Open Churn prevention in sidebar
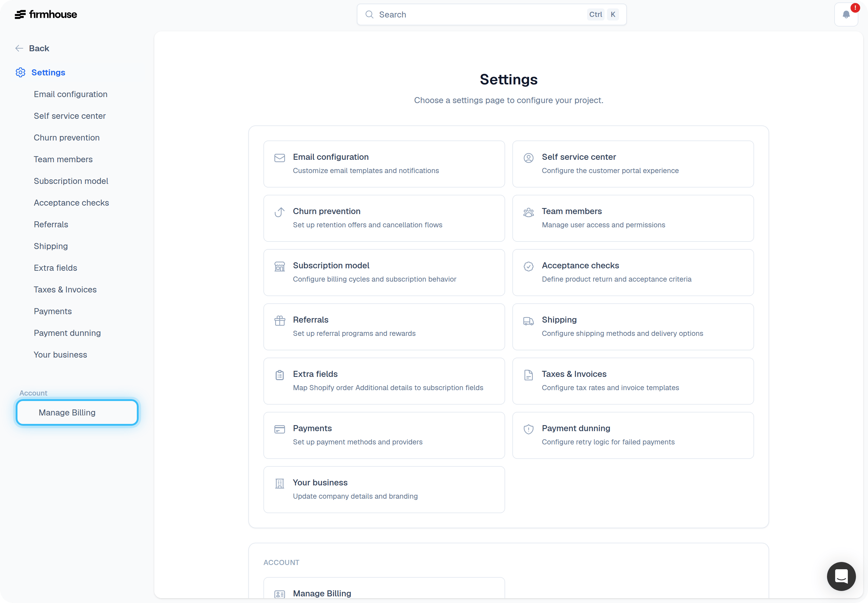 67,137
